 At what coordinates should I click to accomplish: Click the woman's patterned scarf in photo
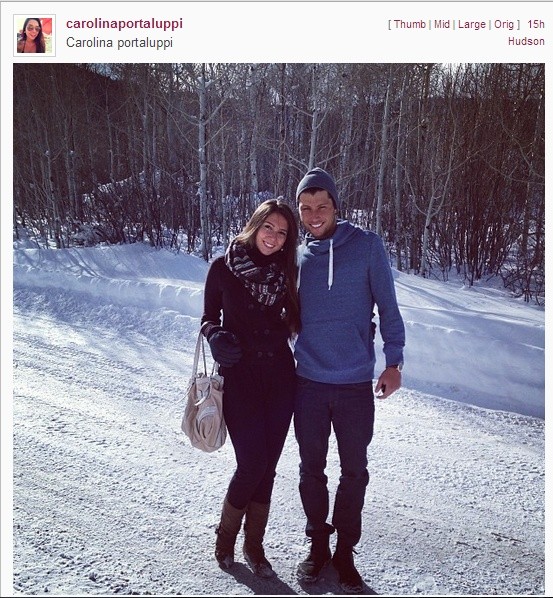click(x=256, y=274)
